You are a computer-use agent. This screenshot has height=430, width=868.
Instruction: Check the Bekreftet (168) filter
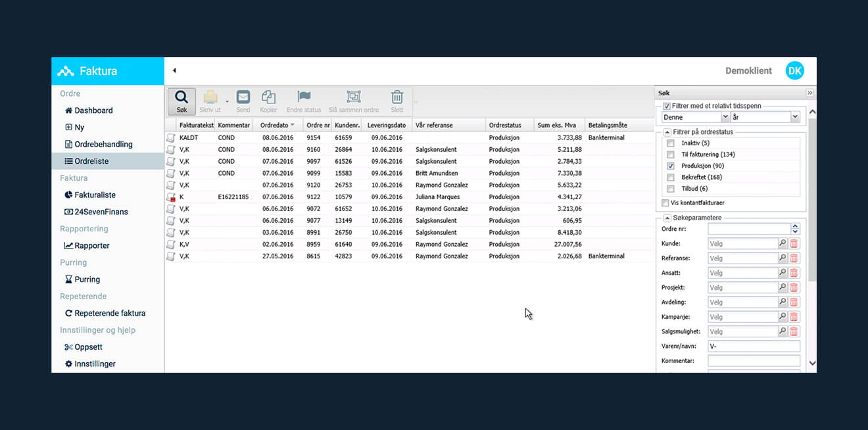click(671, 178)
